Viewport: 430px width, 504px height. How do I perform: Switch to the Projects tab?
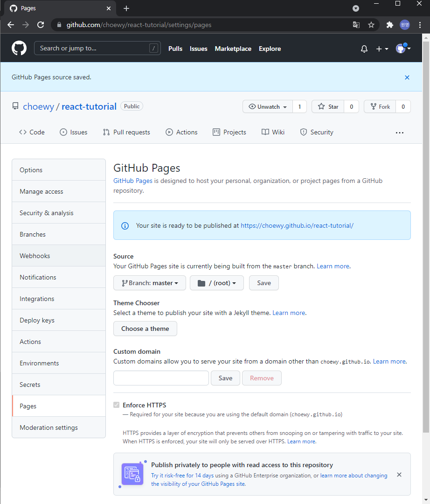click(x=229, y=132)
